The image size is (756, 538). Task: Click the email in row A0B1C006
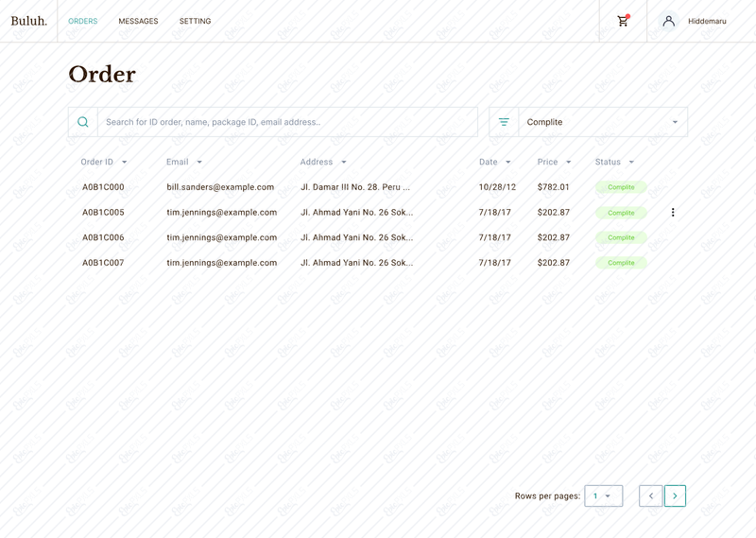pyautogui.click(x=222, y=237)
